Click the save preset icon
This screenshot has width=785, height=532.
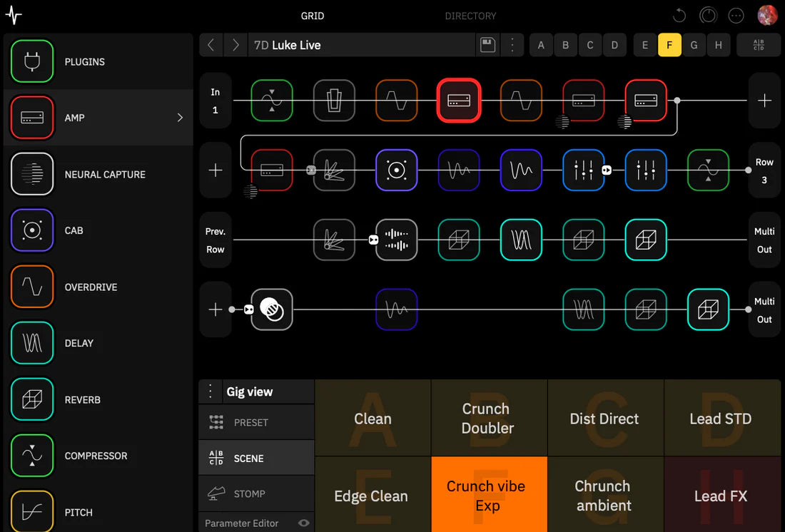pos(487,44)
